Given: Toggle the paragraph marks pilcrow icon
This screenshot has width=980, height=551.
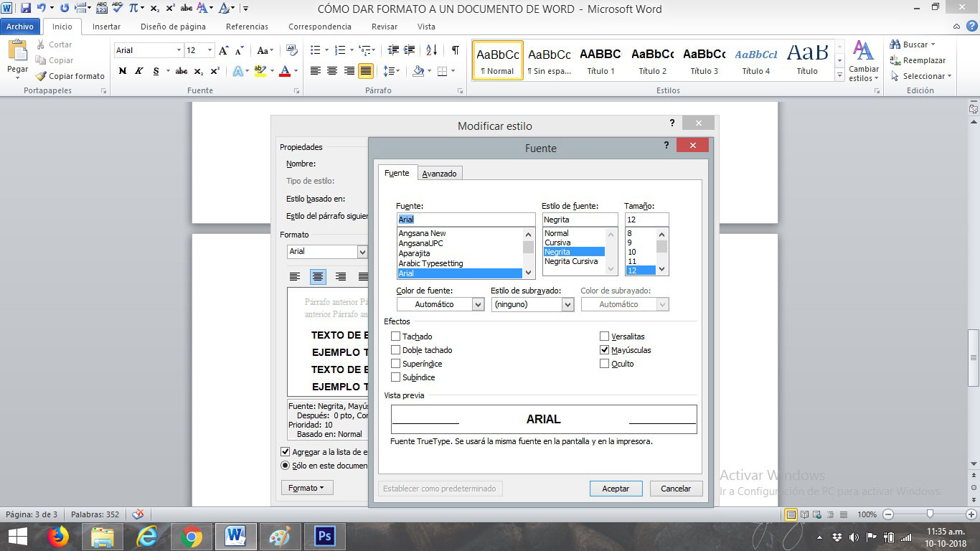Looking at the screenshot, I should point(455,50).
